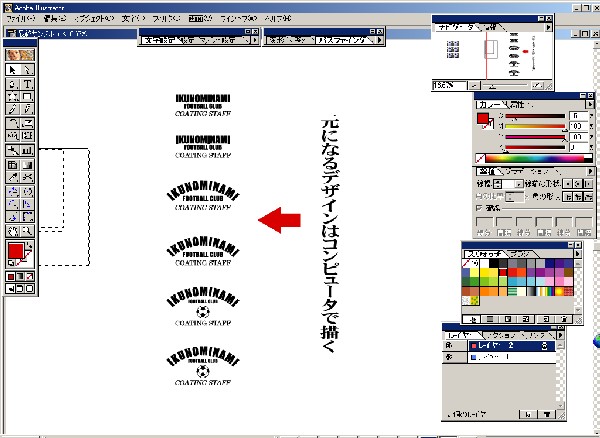The width and height of the screenshot is (600, 438).
Task: Select the Rotate tool
Action: pos(13,123)
